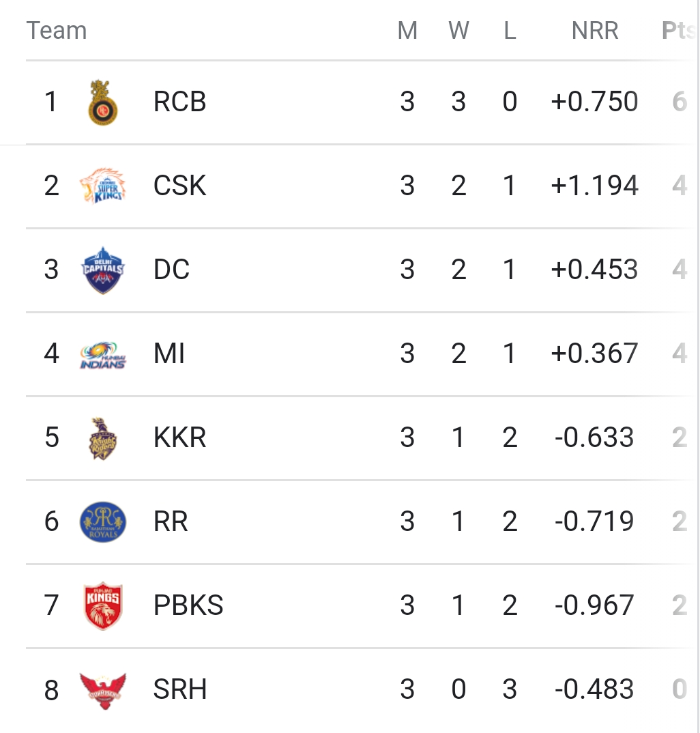The image size is (700, 733).
Task: Click the Mumbai Indians logo
Action: 103,354
